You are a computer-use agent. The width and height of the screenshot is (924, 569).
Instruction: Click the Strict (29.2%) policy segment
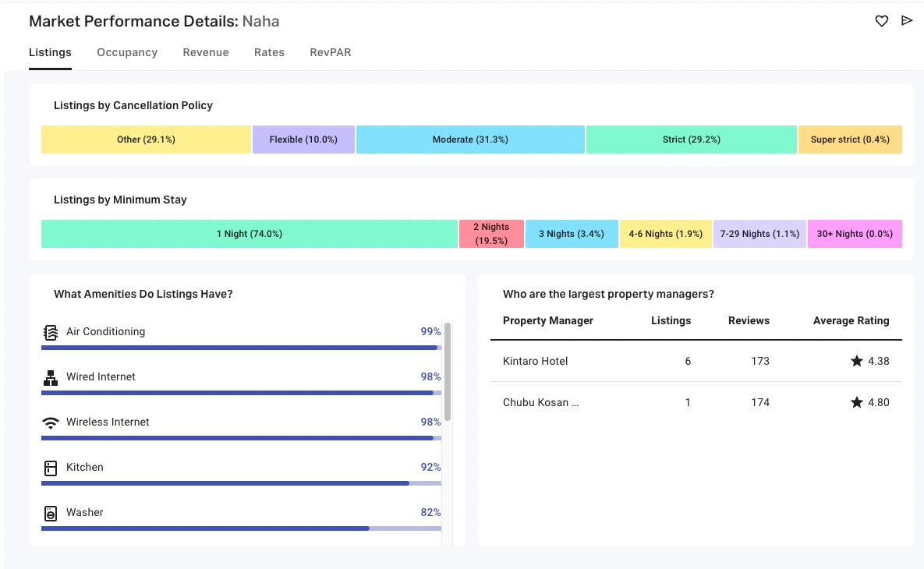(x=691, y=140)
